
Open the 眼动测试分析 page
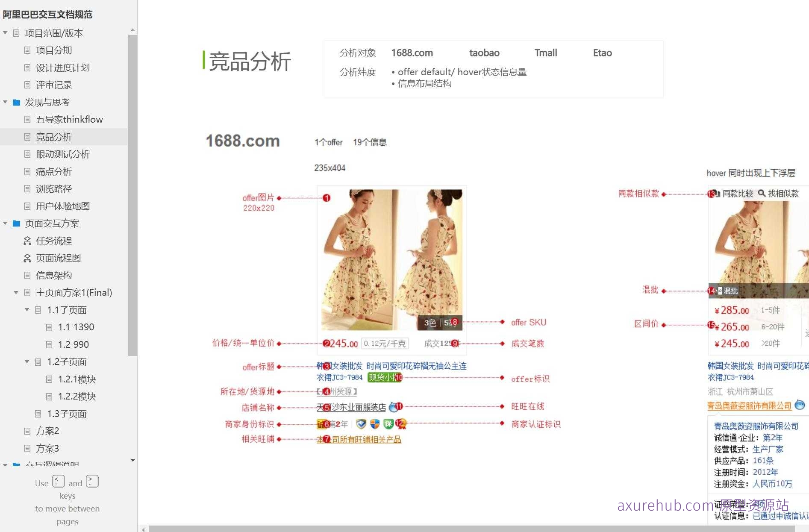pos(63,154)
